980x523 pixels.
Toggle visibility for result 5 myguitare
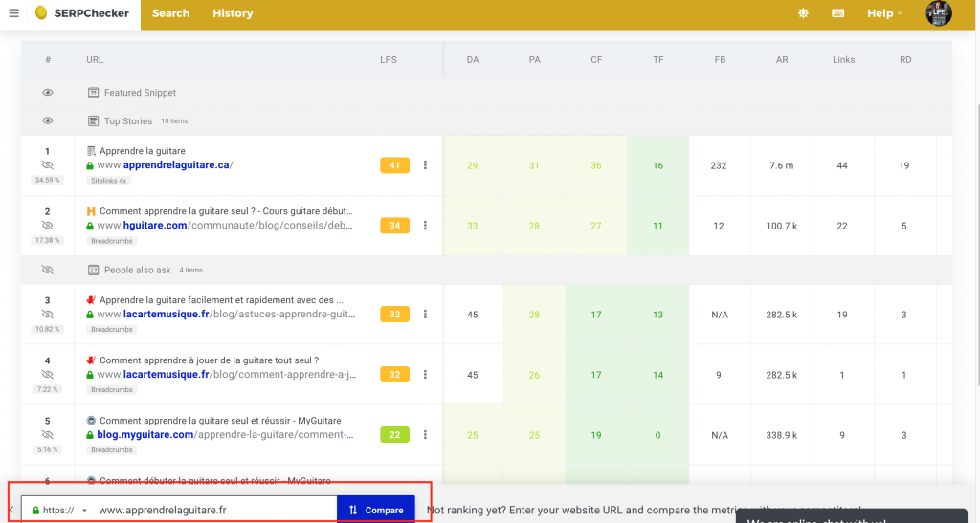(x=48, y=434)
